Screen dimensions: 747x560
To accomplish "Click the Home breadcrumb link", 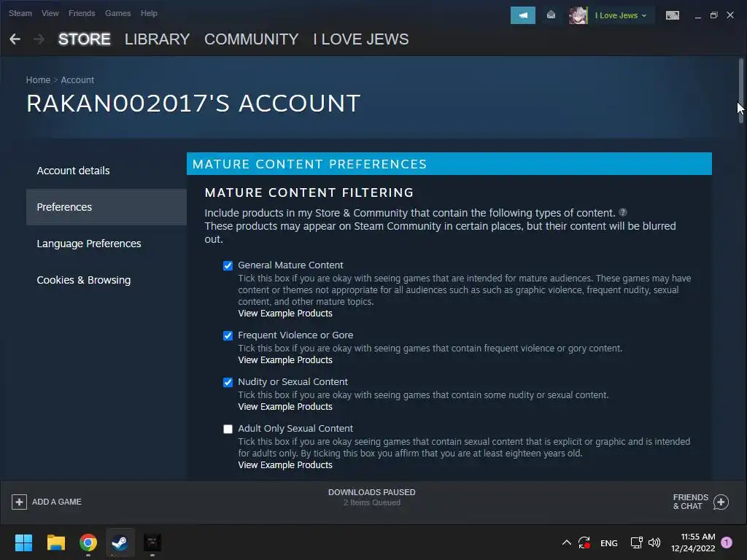I will [x=38, y=80].
